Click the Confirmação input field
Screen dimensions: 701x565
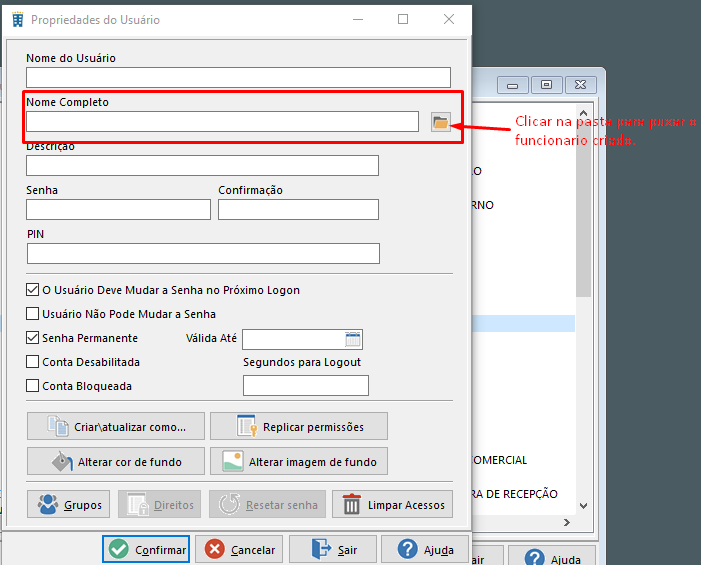point(298,210)
